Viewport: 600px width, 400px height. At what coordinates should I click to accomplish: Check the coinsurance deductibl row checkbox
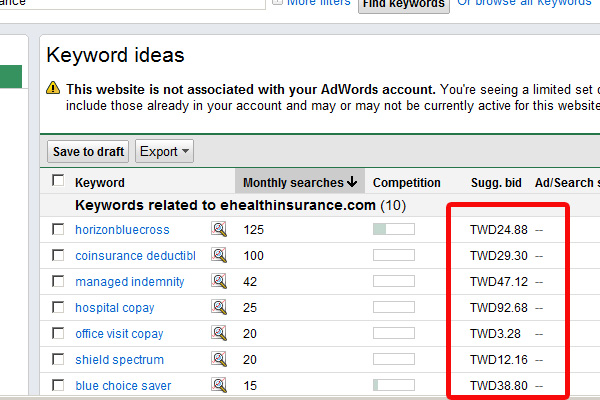pyautogui.click(x=58, y=255)
